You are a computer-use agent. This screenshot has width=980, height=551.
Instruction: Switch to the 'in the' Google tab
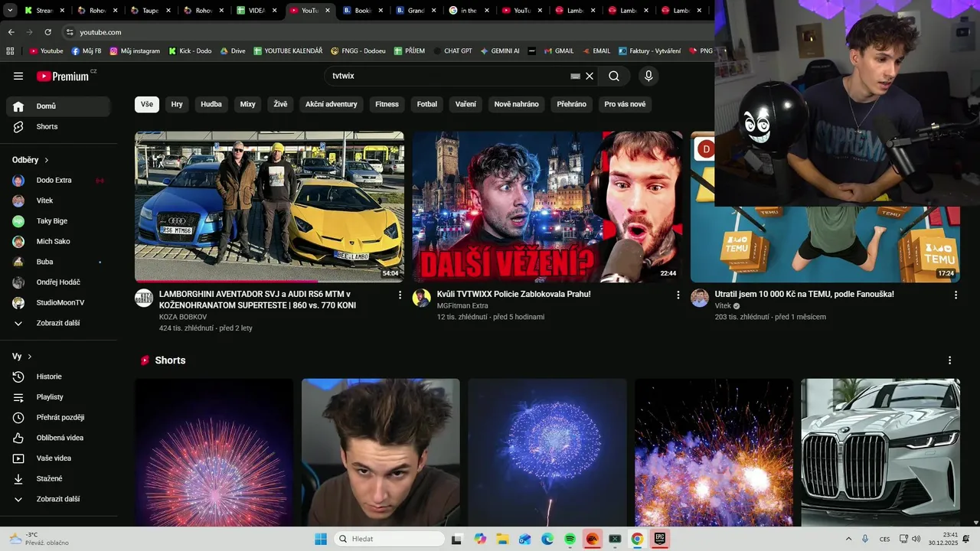click(x=469, y=11)
